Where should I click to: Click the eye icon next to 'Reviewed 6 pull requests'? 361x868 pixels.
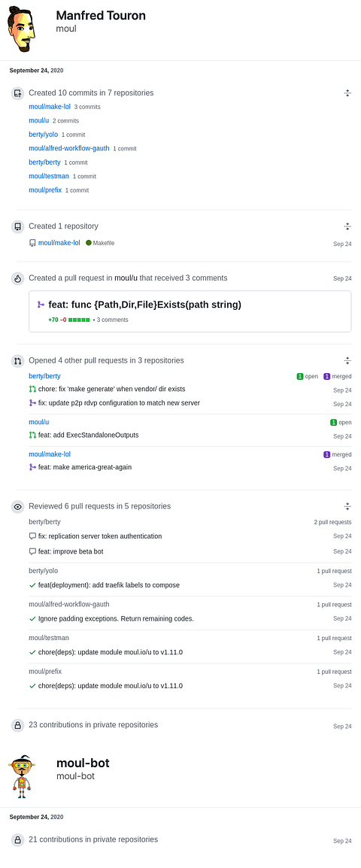pyautogui.click(x=18, y=506)
